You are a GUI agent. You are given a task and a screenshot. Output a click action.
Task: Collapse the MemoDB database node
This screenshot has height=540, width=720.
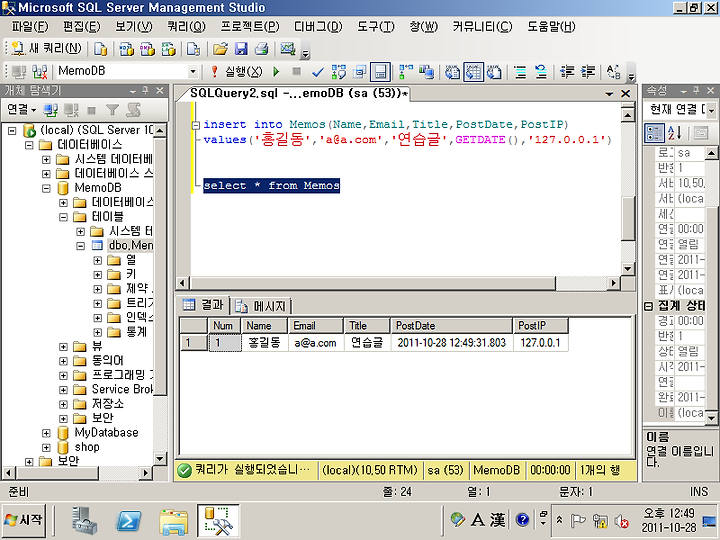(x=46, y=188)
